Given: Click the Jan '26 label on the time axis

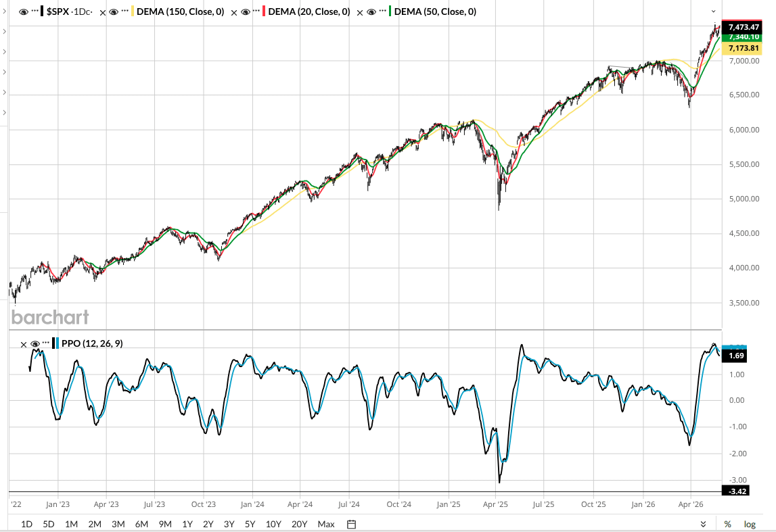Looking at the screenshot, I should point(643,504).
